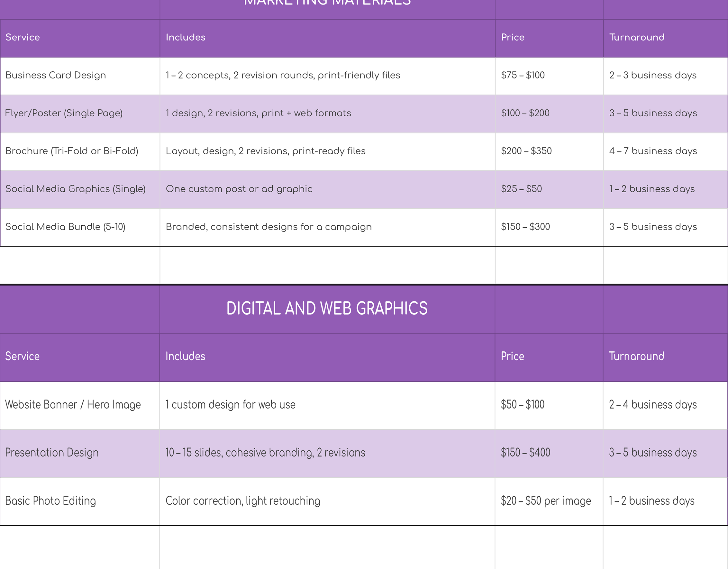
Task: Select Social Media Graphics (Single) cell
Action: (75, 189)
